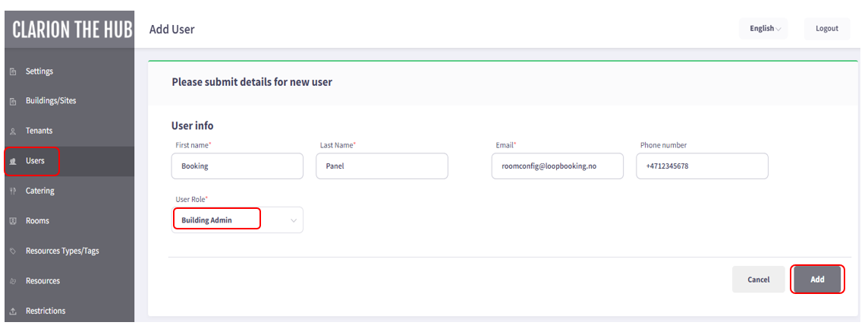Click the Rooms sidebar icon
The height and width of the screenshot is (335, 868).
(14, 221)
